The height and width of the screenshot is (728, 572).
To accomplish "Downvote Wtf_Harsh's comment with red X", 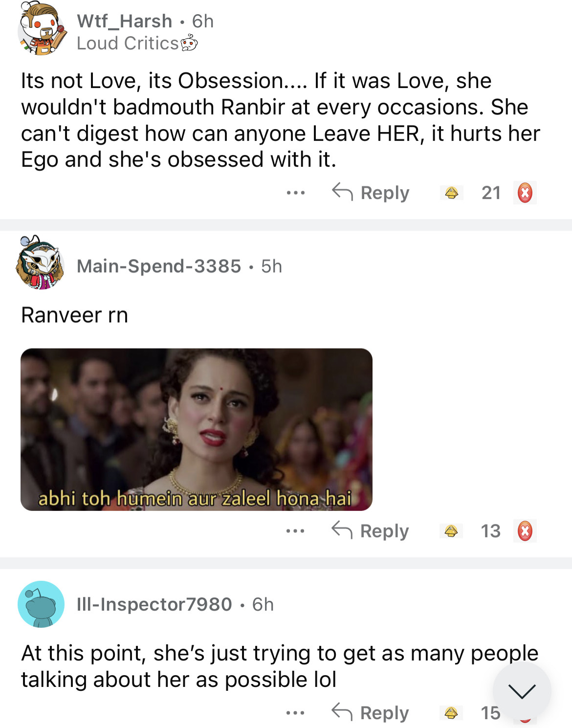I will 525,193.
